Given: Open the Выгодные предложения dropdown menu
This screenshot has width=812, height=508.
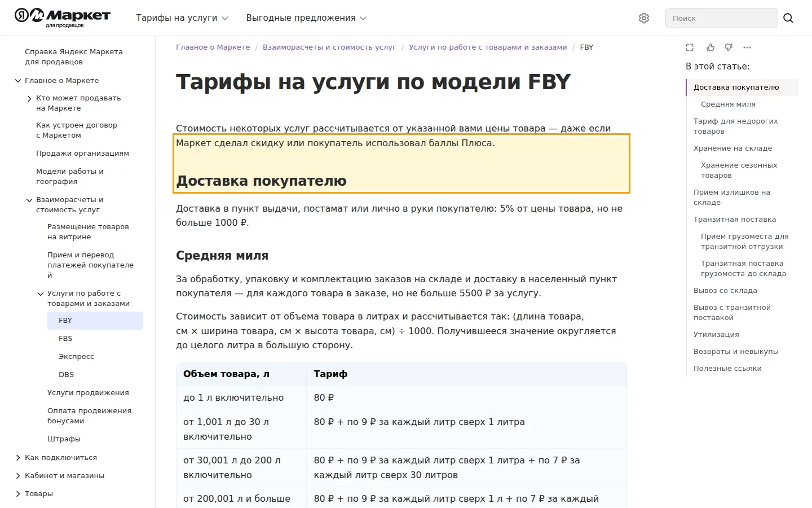Looking at the screenshot, I should [x=306, y=18].
